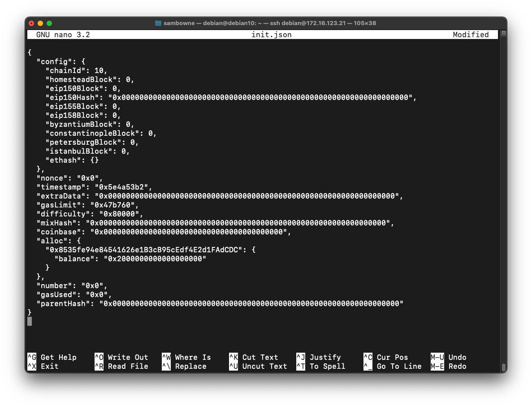532x406 pixels.
Task: Click the "alloc" key line
Action: pos(59,241)
